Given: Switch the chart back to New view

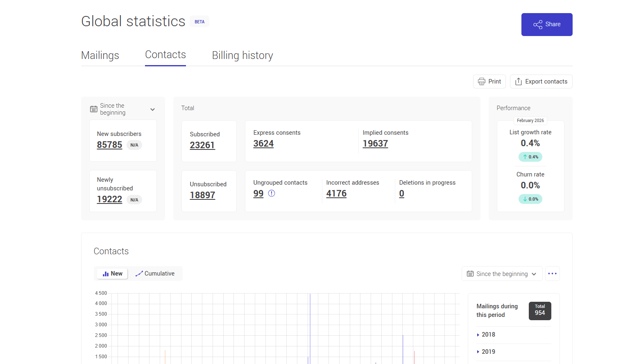Looking at the screenshot, I should (x=111, y=273).
